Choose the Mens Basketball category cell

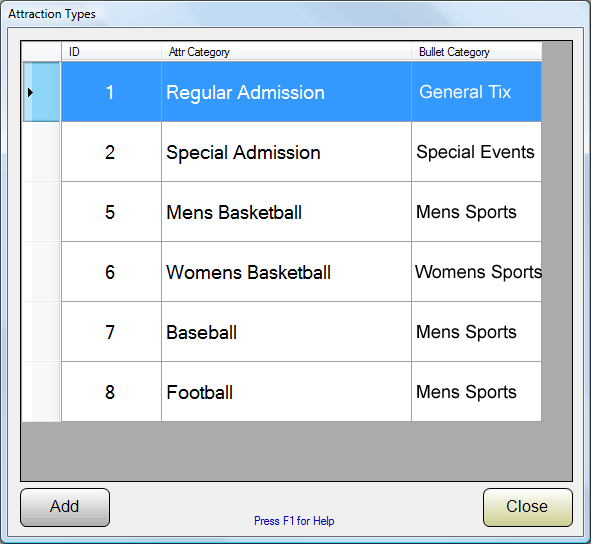point(286,212)
